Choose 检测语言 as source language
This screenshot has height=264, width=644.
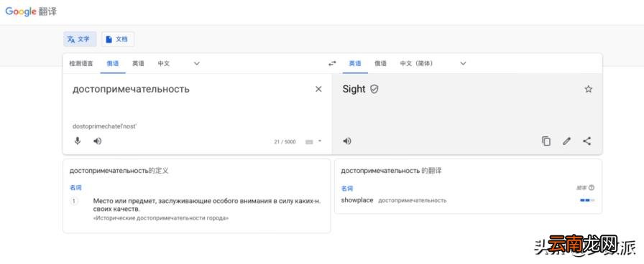81,64
